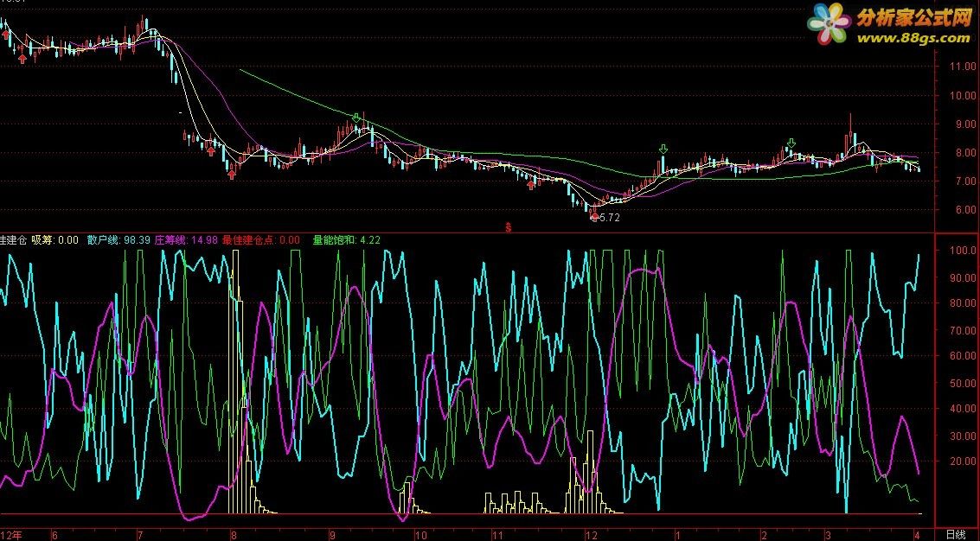Click the 6.00 price axis value
Viewport: 980px width, 541px height.
(965, 210)
